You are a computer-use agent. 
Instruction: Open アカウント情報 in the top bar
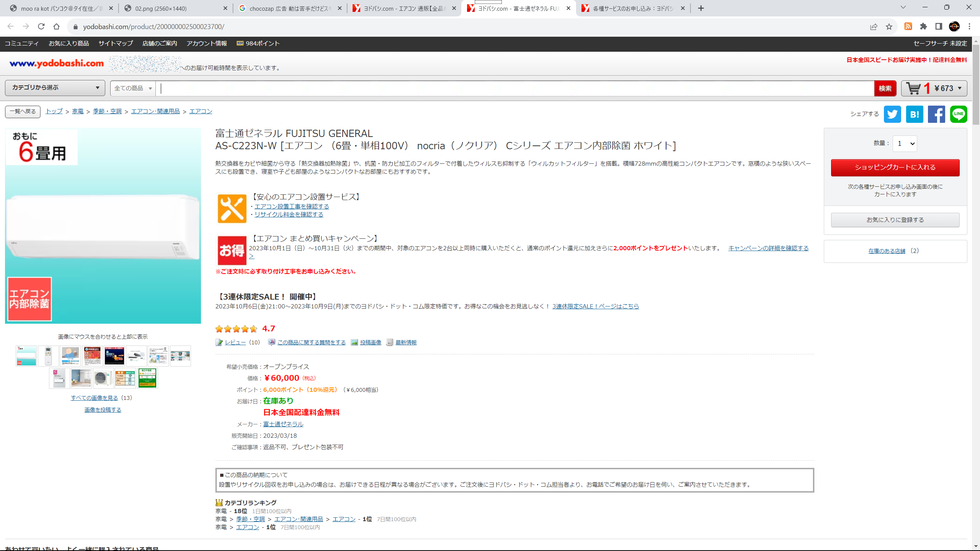click(x=207, y=44)
